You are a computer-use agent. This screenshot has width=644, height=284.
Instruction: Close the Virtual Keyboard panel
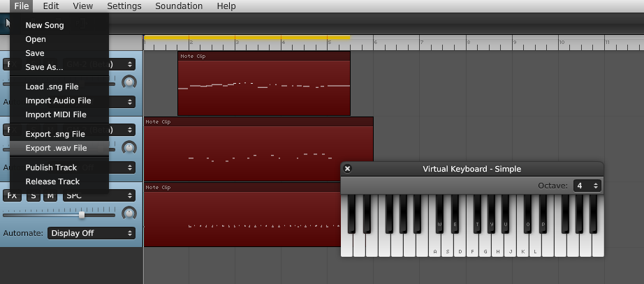pos(347,169)
